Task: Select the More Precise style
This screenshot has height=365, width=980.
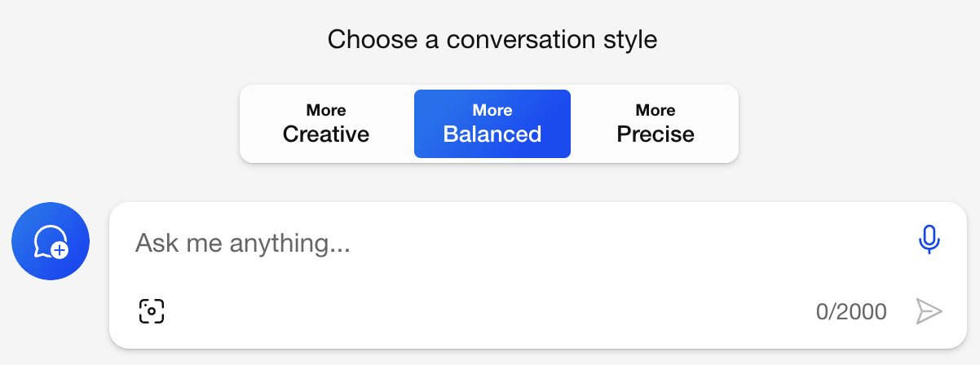Action: (x=656, y=124)
